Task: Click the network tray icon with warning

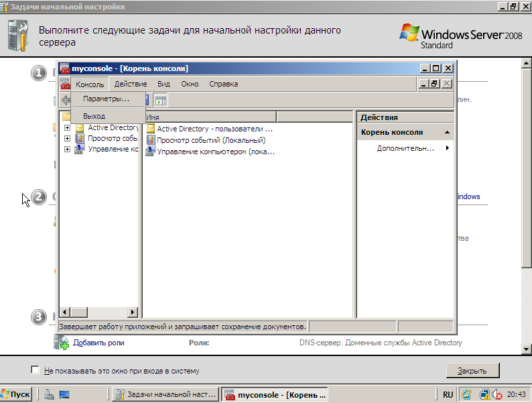Action: point(484,394)
